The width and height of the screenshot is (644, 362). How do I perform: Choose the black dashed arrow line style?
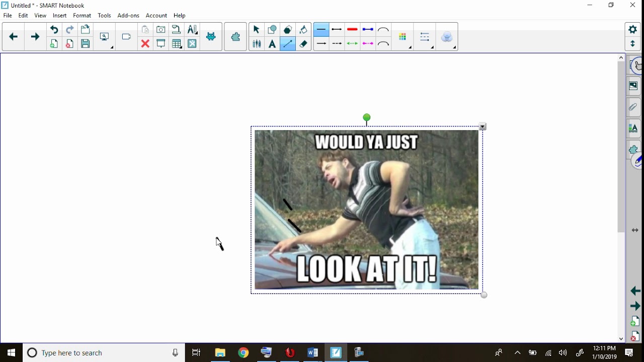[337, 44]
